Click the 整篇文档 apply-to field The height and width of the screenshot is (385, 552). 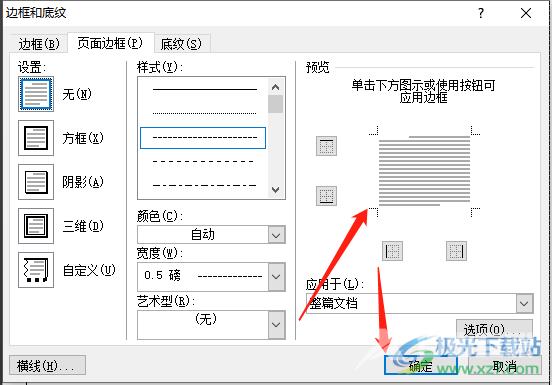pyautogui.click(x=412, y=303)
